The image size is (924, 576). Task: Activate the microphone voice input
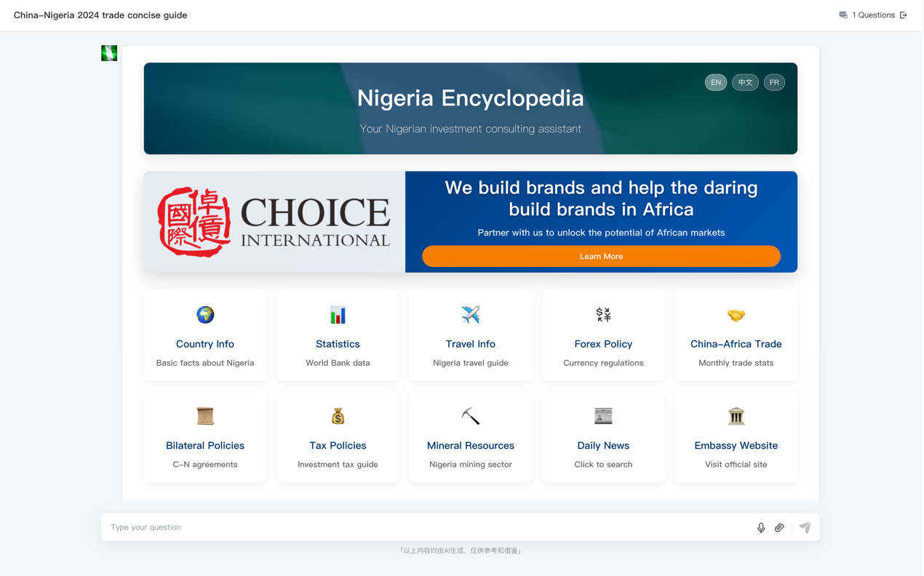coord(761,528)
